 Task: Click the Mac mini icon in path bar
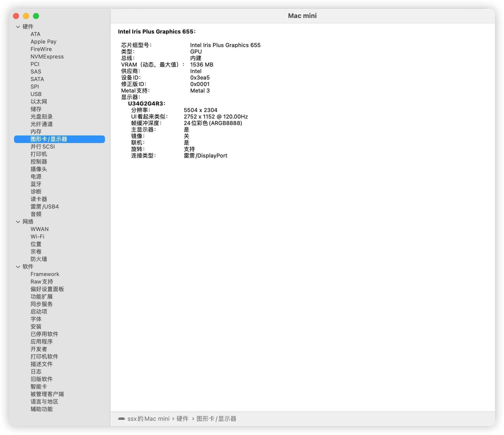click(121, 419)
